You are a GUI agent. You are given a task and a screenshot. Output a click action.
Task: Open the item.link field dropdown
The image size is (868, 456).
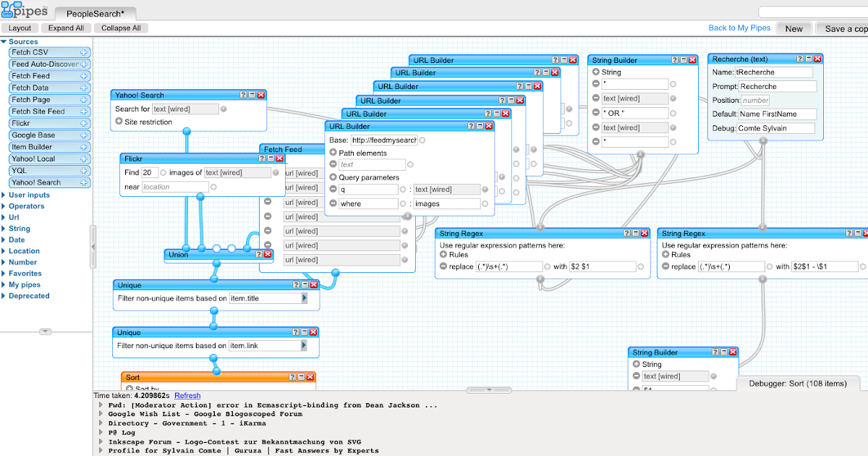coord(305,346)
